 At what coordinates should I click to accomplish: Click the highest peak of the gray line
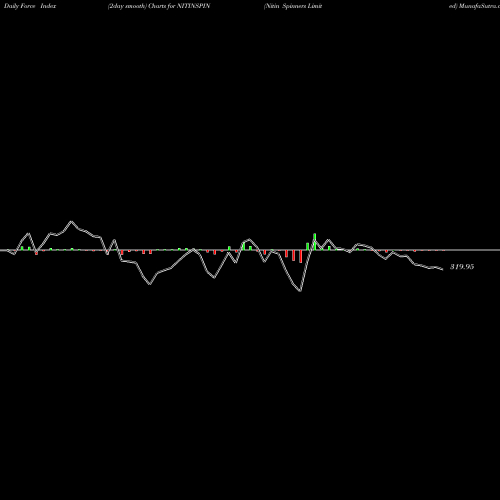click(71, 222)
